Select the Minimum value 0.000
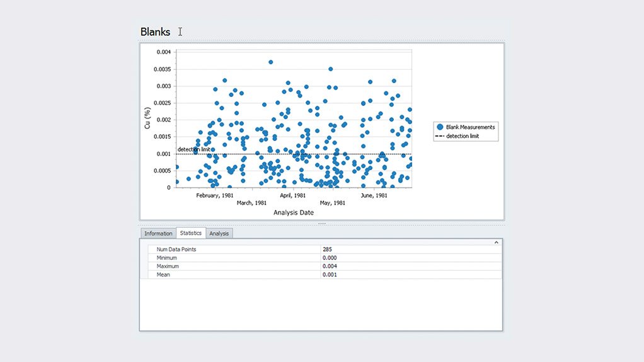 coord(330,257)
